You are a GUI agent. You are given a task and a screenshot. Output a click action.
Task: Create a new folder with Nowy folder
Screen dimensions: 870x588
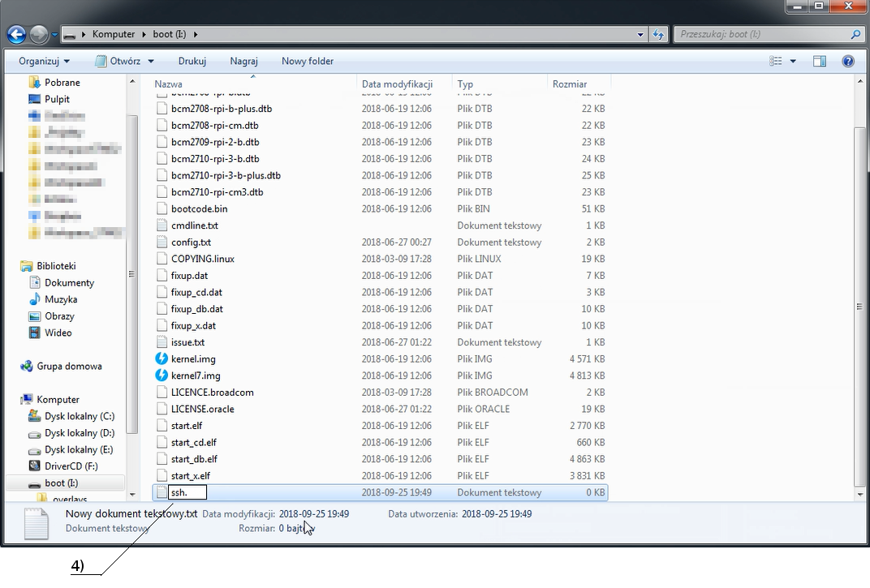(x=308, y=61)
